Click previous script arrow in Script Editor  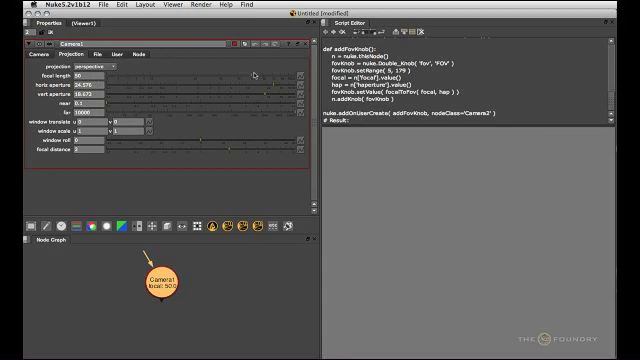(325, 32)
